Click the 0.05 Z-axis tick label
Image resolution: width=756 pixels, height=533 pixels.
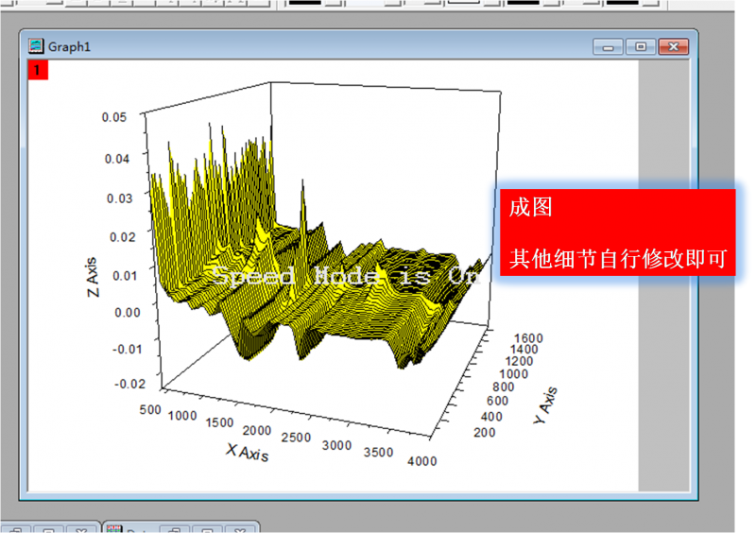click(114, 117)
